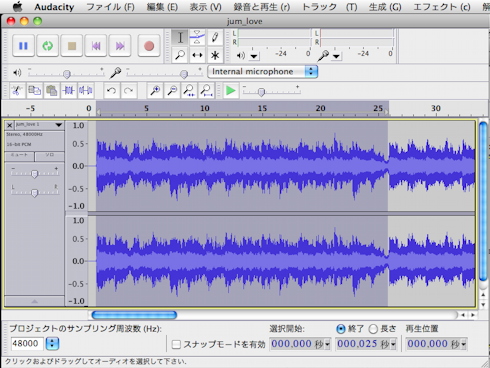Click the input microphone meter icon
Screen dimensions: 490x368
coord(323,55)
